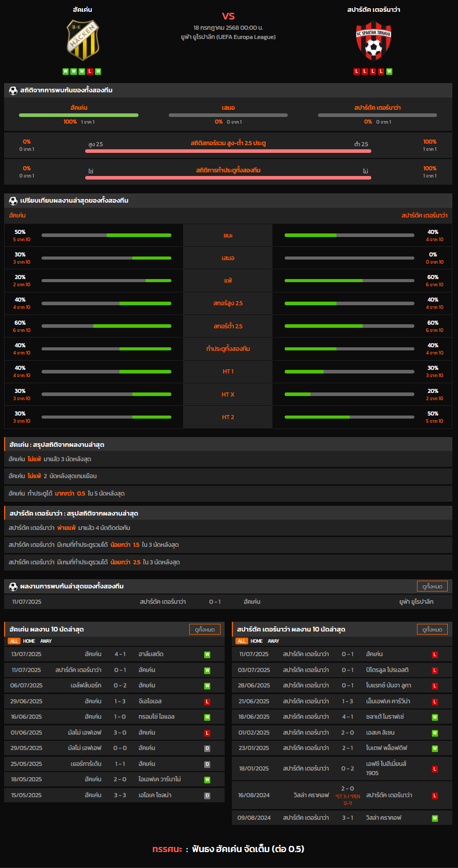
Task: Click D badge for 25/05/2025 Häcken match
Action: (207, 764)
